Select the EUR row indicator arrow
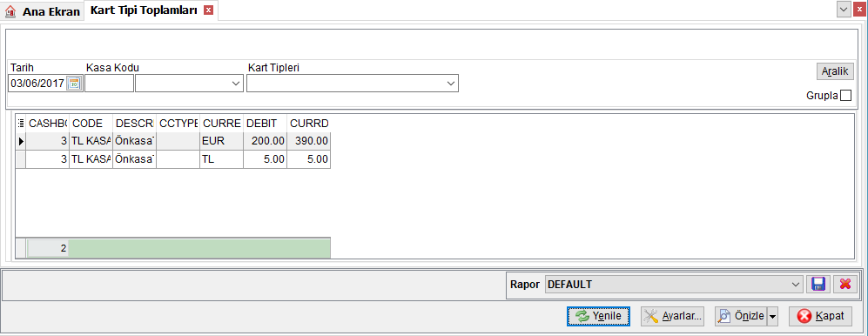This screenshot has height=336, width=868. (21, 141)
